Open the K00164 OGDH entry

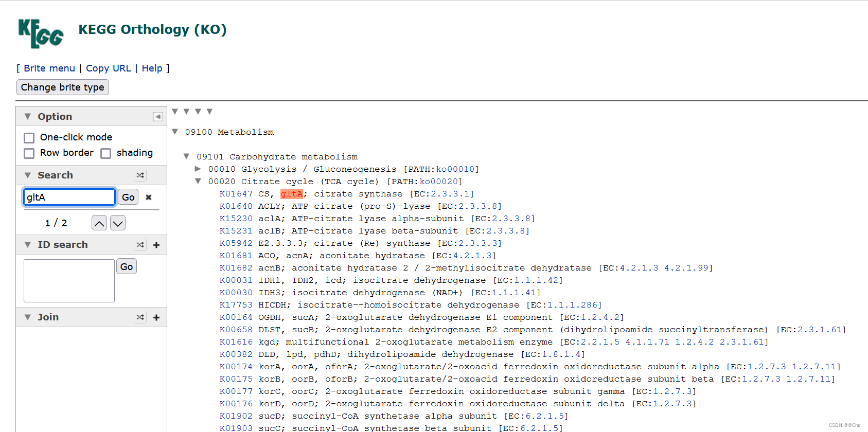[x=236, y=317]
